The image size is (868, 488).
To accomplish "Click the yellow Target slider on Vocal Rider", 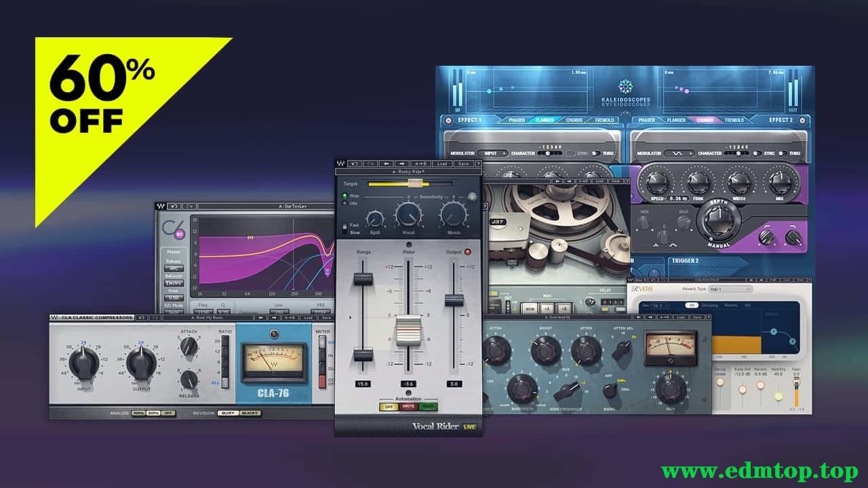I will [415, 183].
